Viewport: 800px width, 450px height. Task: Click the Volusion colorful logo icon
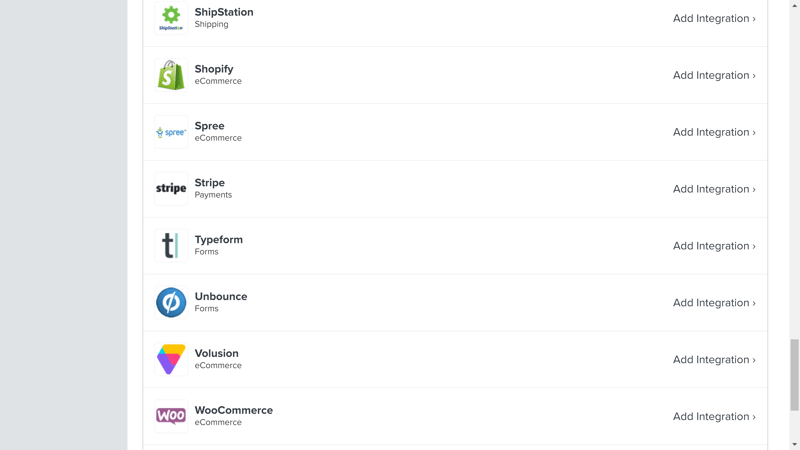coord(171,359)
